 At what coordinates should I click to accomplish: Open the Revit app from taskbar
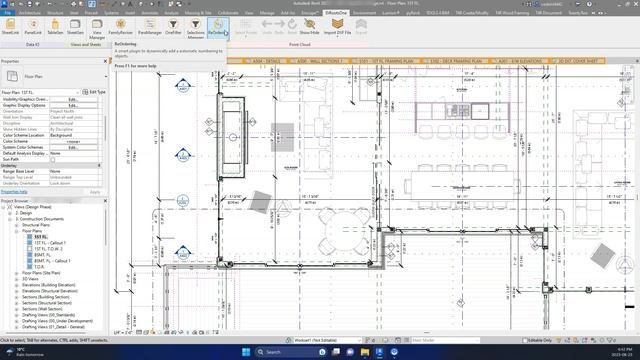tap(379, 352)
